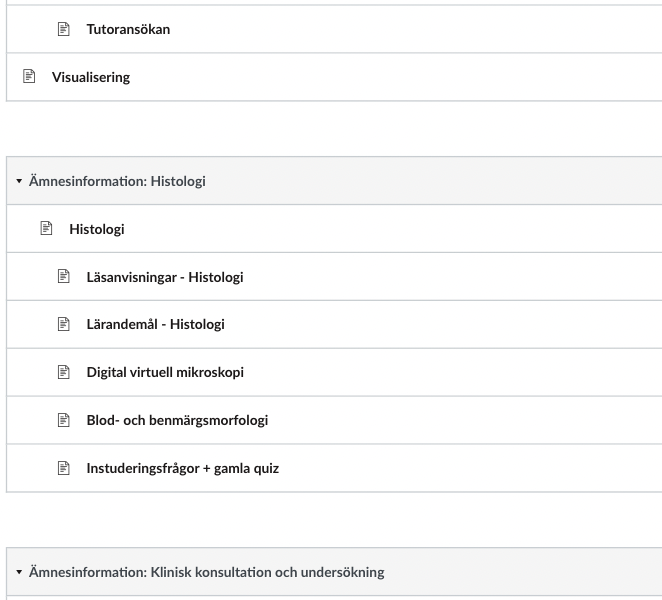Click the page icon beside Lärandemål - Histologi

pyautogui.click(x=63, y=324)
